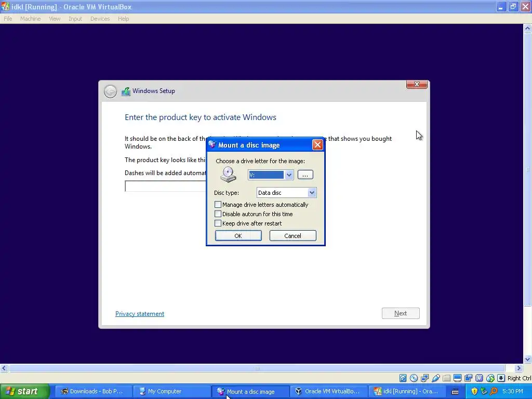
Task: Click the safely remove hardware tray icon
Action: 484,391
